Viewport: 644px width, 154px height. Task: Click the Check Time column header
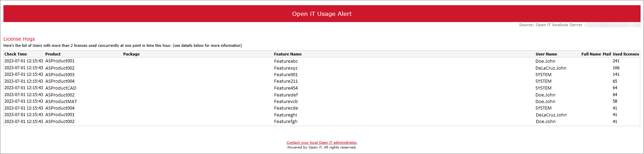tap(15, 54)
